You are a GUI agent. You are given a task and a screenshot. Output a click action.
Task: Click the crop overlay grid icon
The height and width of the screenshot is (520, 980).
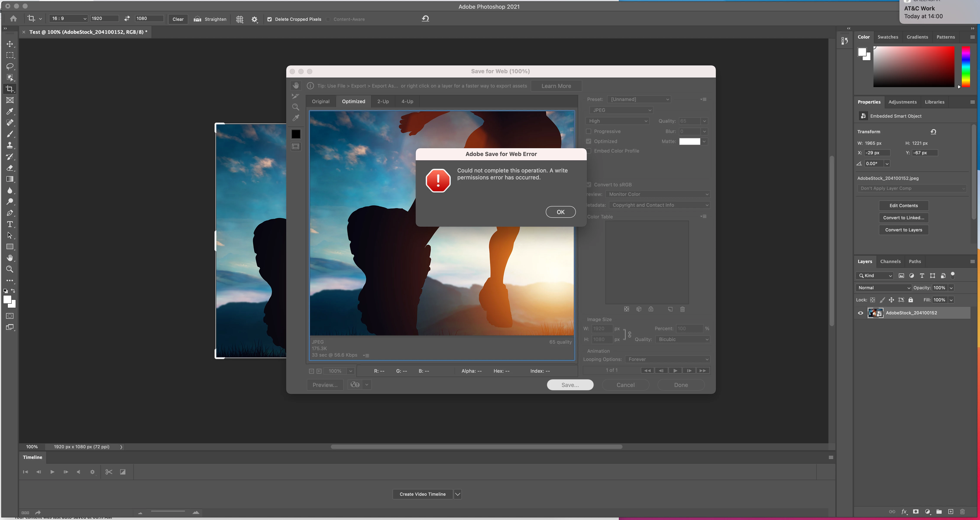click(x=240, y=19)
